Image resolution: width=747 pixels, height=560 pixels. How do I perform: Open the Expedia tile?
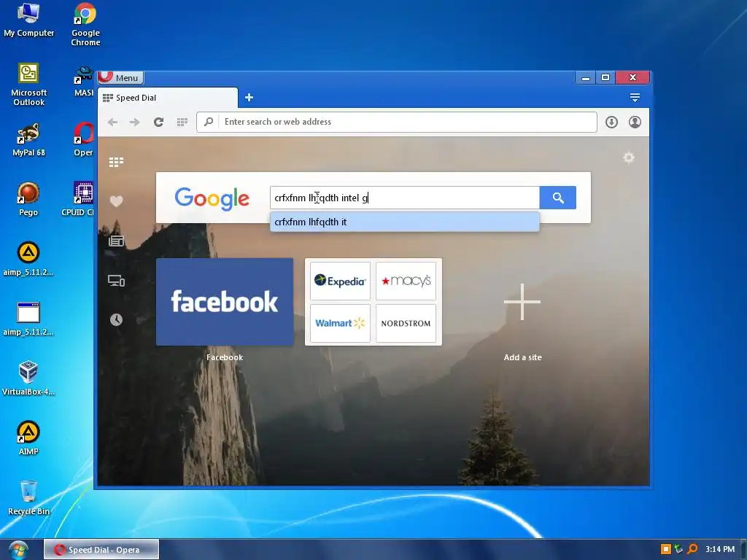click(x=340, y=281)
